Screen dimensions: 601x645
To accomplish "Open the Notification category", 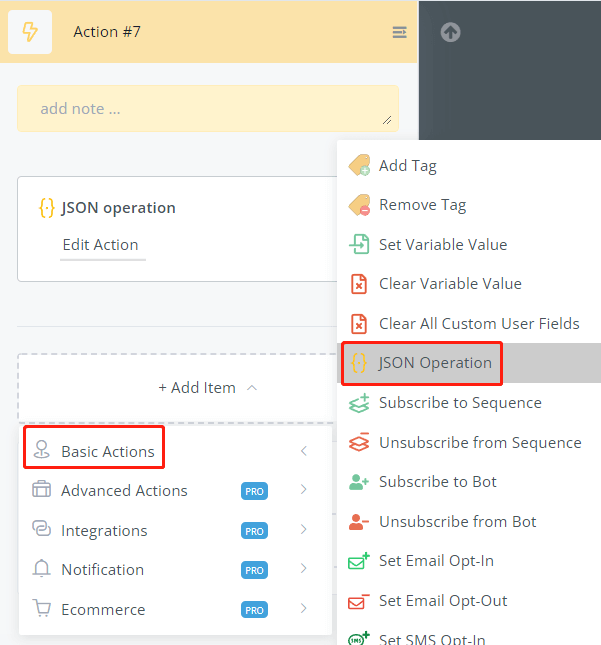I will pyautogui.click(x=102, y=570).
